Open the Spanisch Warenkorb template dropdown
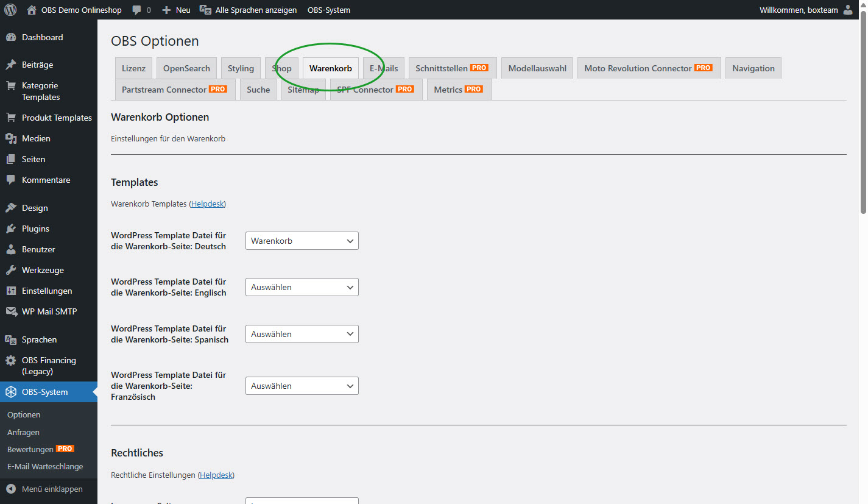The width and height of the screenshot is (868, 504). point(302,334)
